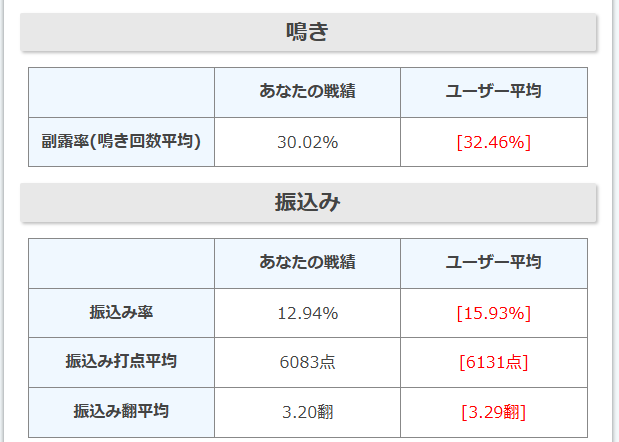
Task: Select ユーザー平均 header in 振込み table
Action: tap(494, 263)
